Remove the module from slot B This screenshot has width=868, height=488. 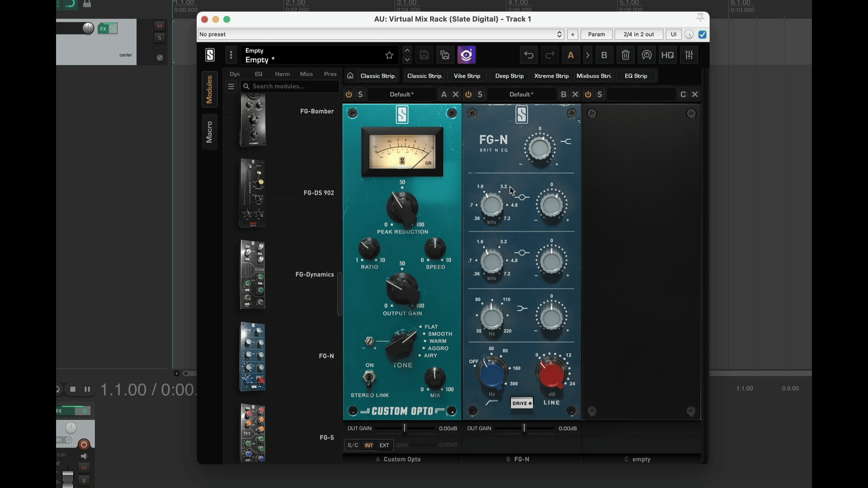[575, 94]
